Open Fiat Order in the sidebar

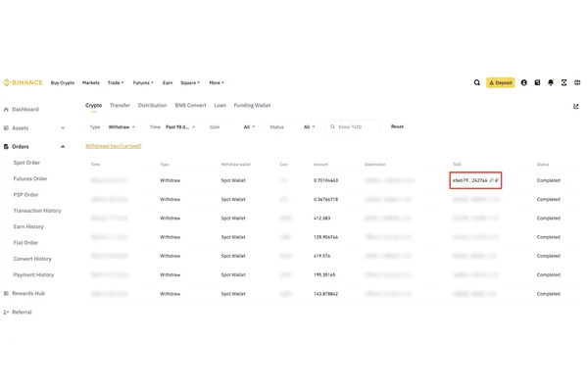pos(25,243)
